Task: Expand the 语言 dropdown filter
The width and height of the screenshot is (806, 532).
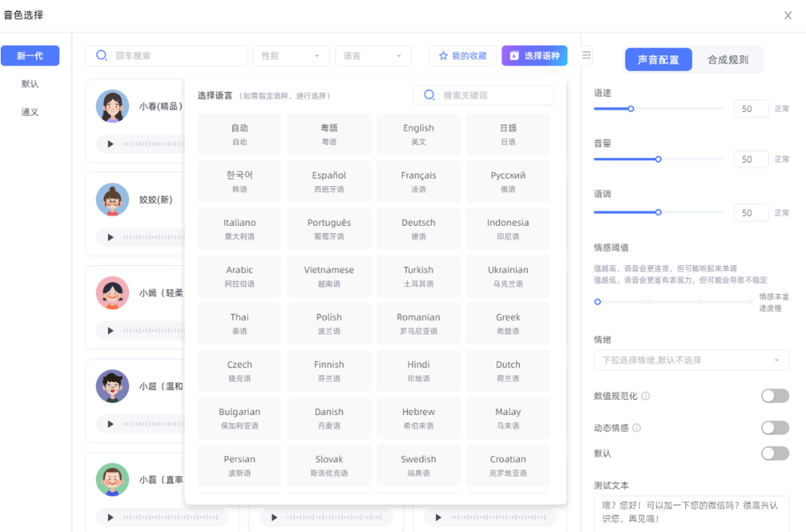Action: click(372, 56)
